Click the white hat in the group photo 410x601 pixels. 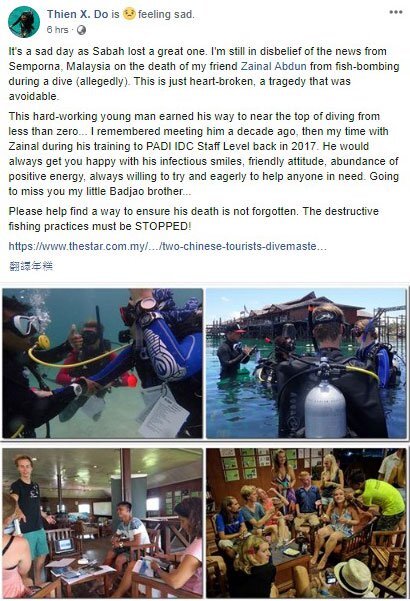pos(354,577)
